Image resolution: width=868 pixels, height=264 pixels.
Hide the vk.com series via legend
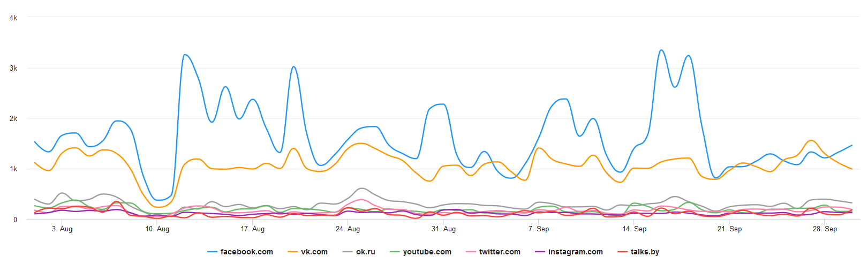(314, 252)
